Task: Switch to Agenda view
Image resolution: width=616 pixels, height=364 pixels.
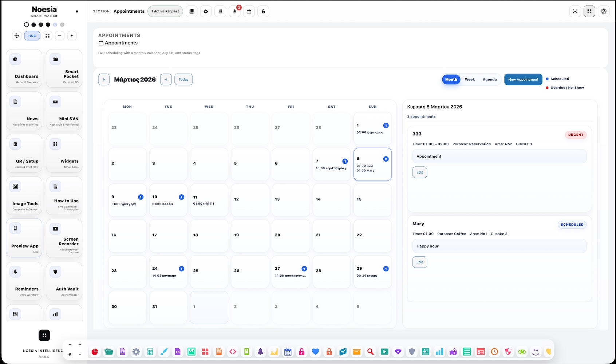Action: 490,79
